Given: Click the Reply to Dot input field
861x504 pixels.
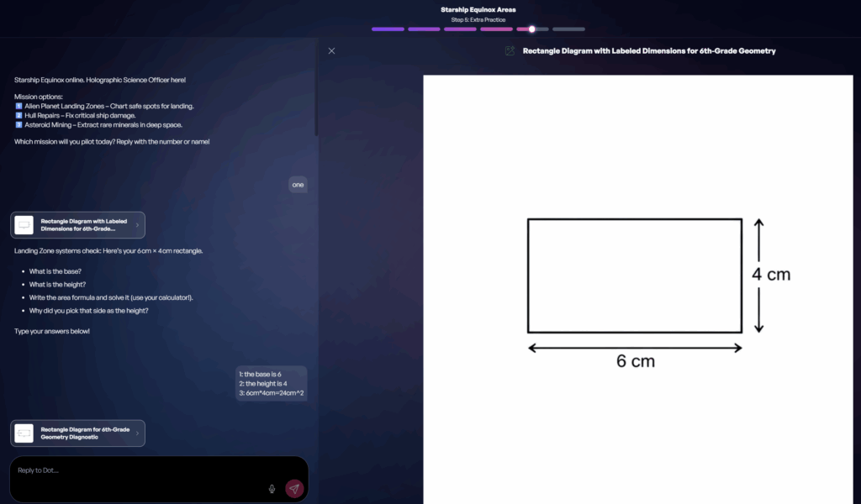Looking at the screenshot, I should pos(126,470).
